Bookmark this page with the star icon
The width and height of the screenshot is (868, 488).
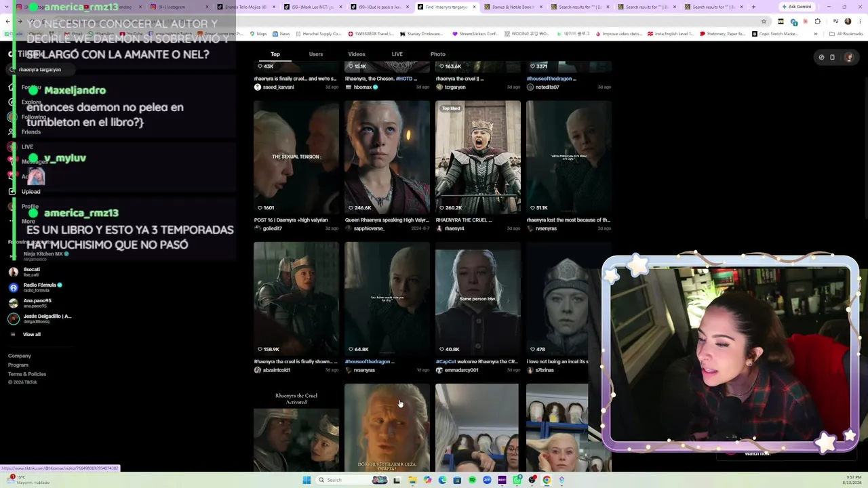(x=764, y=21)
